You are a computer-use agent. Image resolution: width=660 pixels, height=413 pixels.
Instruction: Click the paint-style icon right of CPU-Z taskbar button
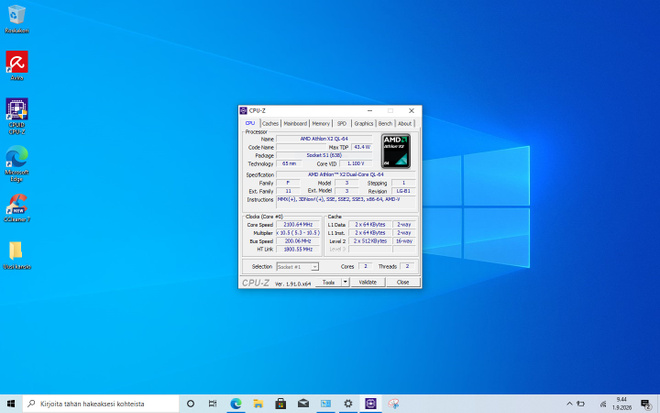(x=393, y=404)
